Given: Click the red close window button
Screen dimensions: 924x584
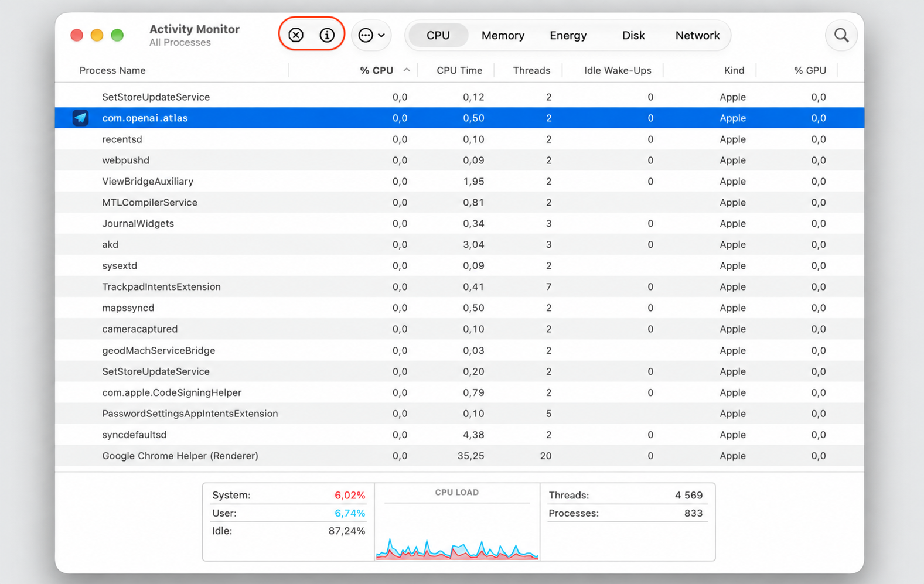Looking at the screenshot, I should pos(77,35).
